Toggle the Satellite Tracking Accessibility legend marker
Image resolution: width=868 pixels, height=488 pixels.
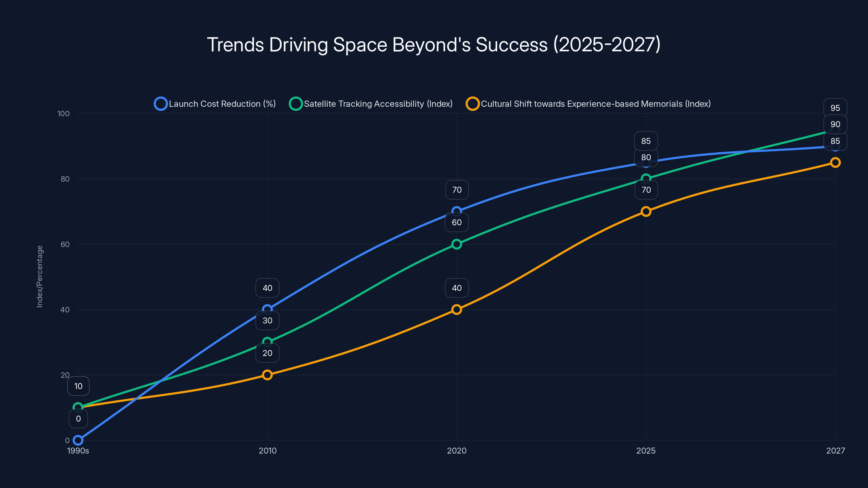click(x=295, y=104)
